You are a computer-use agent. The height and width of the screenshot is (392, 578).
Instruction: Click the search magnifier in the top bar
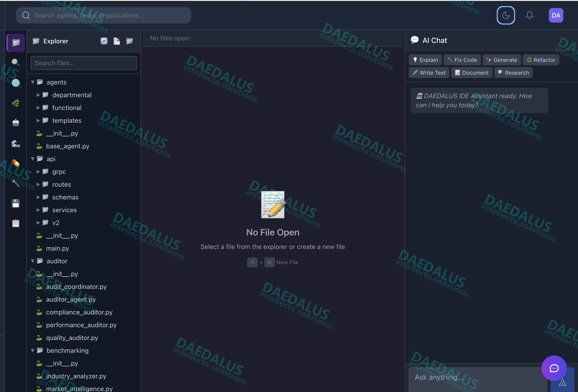pyautogui.click(x=26, y=16)
